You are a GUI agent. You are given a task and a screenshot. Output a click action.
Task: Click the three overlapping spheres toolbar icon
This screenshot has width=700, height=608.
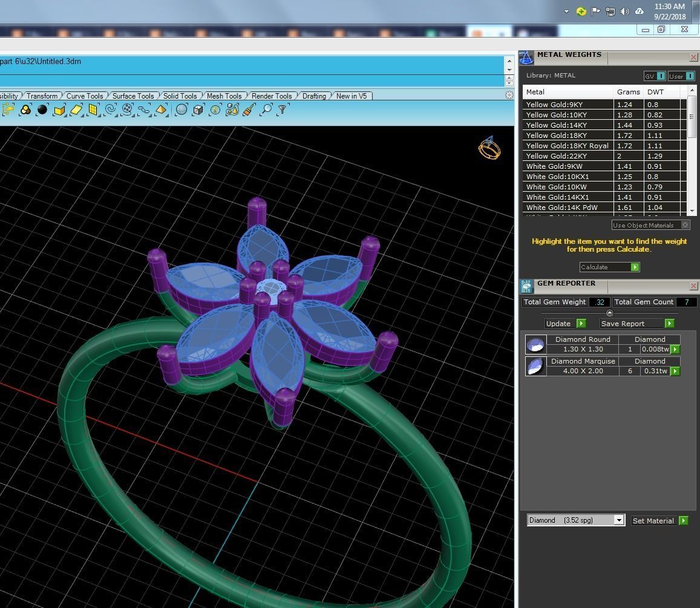tap(25, 110)
